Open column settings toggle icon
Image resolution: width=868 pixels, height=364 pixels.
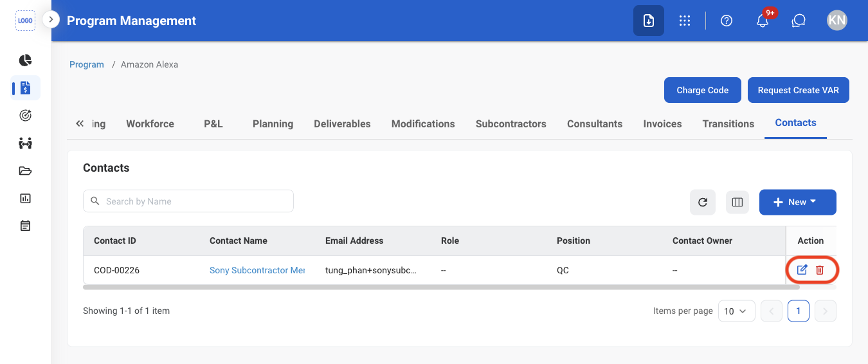[737, 202]
